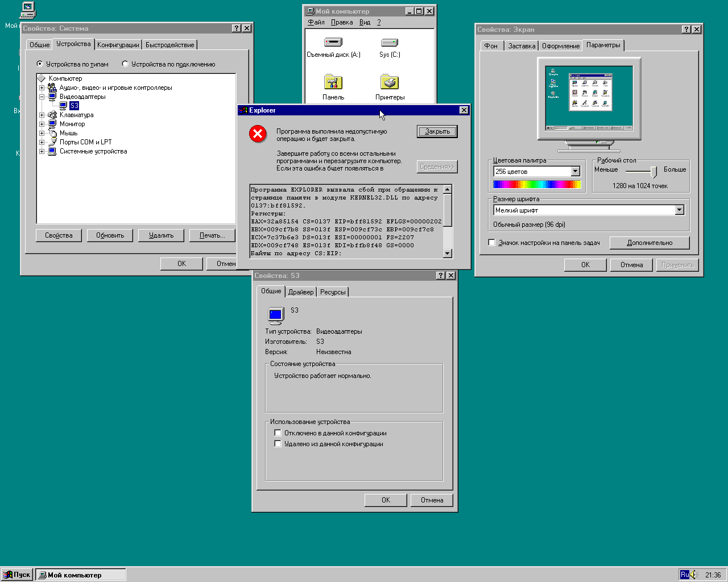Open the Правка menu in Мой компьютер

[342, 22]
